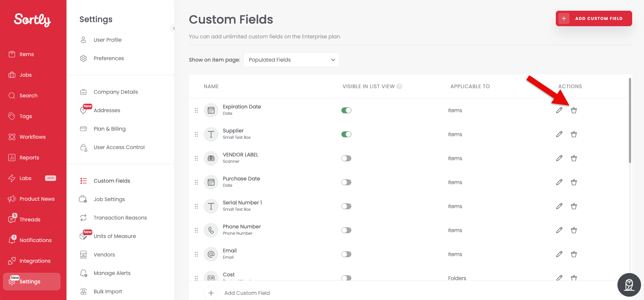Edit the VENDOR LABEL field
This screenshot has width=644, height=300.
559,158
